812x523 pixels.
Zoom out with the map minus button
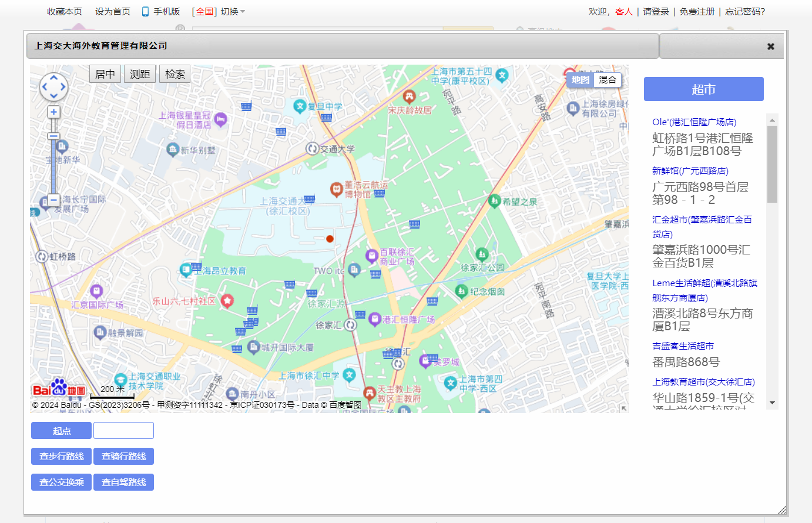click(x=53, y=200)
